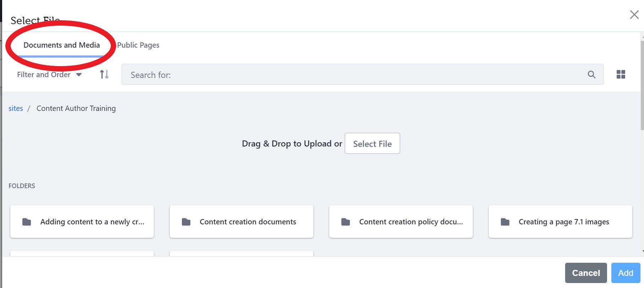Click the dialog's vertical scrollbar
The width and height of the screenshot is (644, 288).
tap(642, 85)
